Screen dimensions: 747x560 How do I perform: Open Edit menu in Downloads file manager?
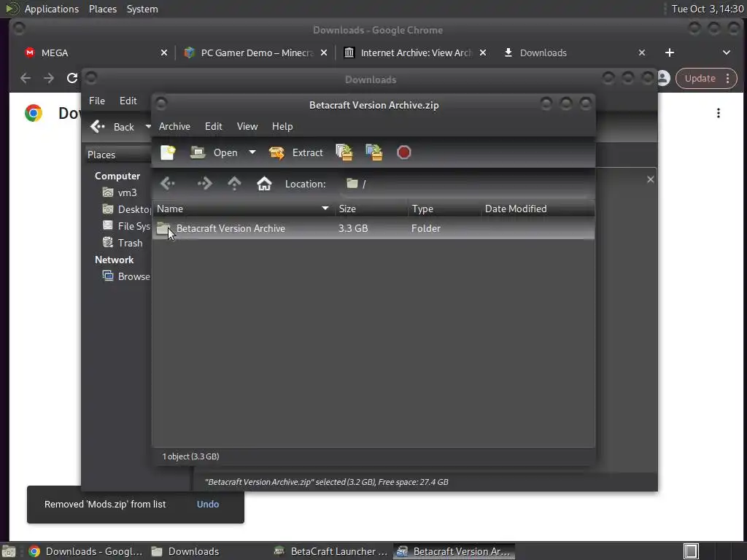pos(128,101)
